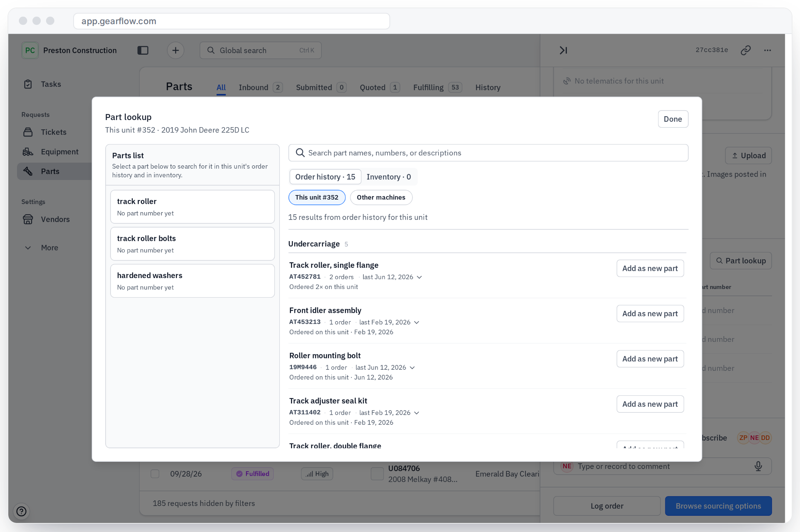Open the History tab
800x532 pixels.
(x=488, y=88)
